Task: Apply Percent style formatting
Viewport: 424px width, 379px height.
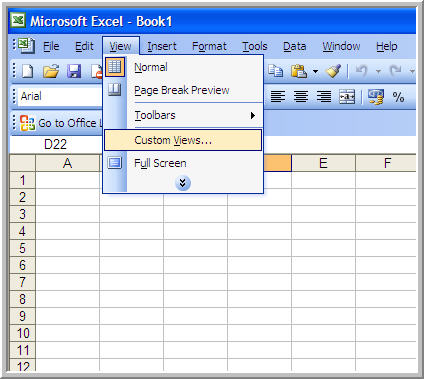Action: [x=398, y=97]
